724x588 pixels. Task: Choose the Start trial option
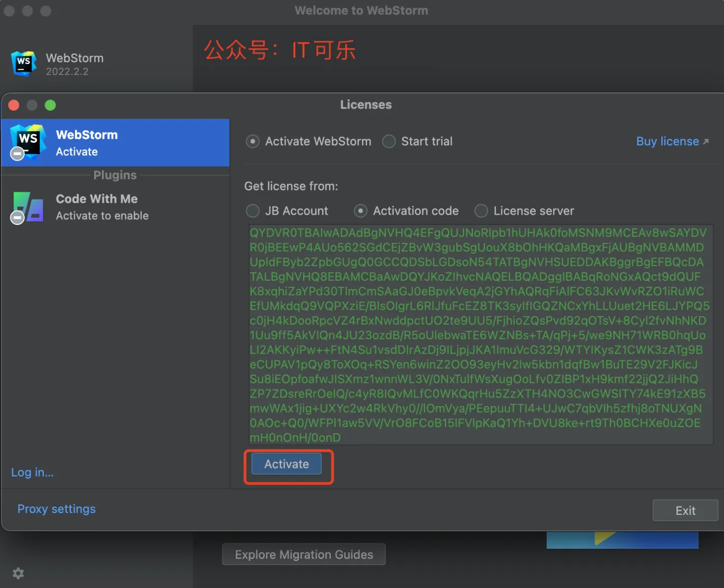[x=389, y=141]
